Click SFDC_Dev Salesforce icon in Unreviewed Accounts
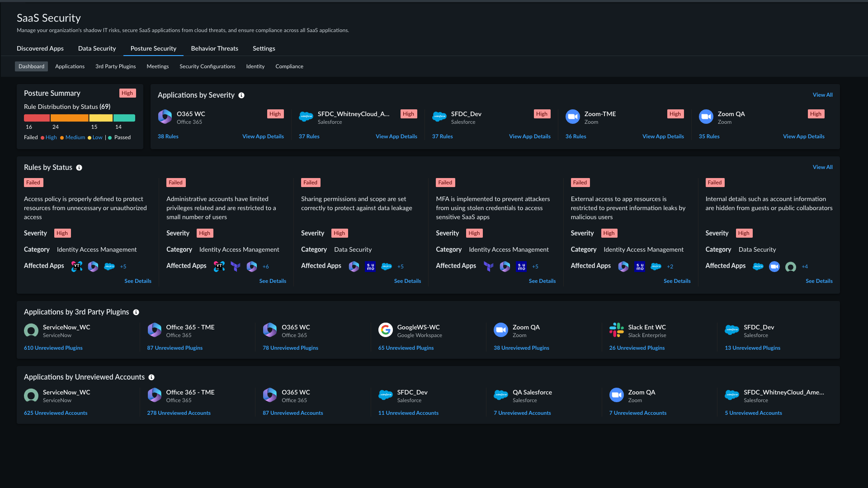 [386, 395]
